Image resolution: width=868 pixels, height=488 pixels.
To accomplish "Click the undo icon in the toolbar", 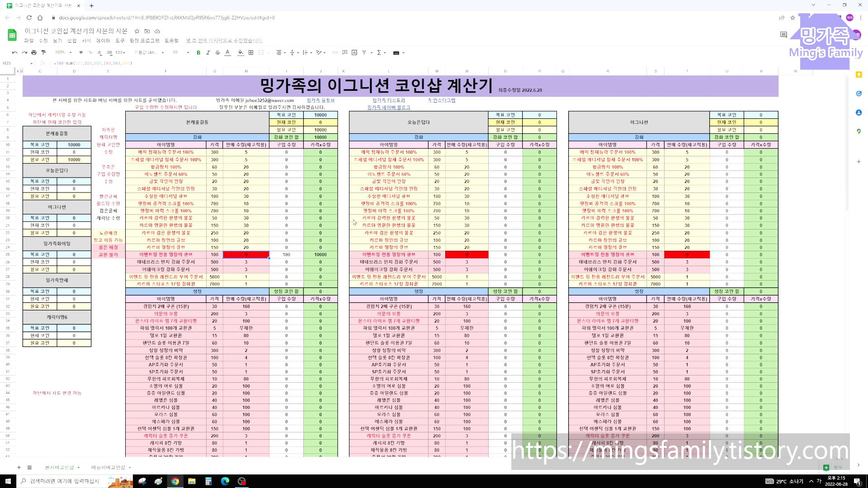I will [14, 52].
